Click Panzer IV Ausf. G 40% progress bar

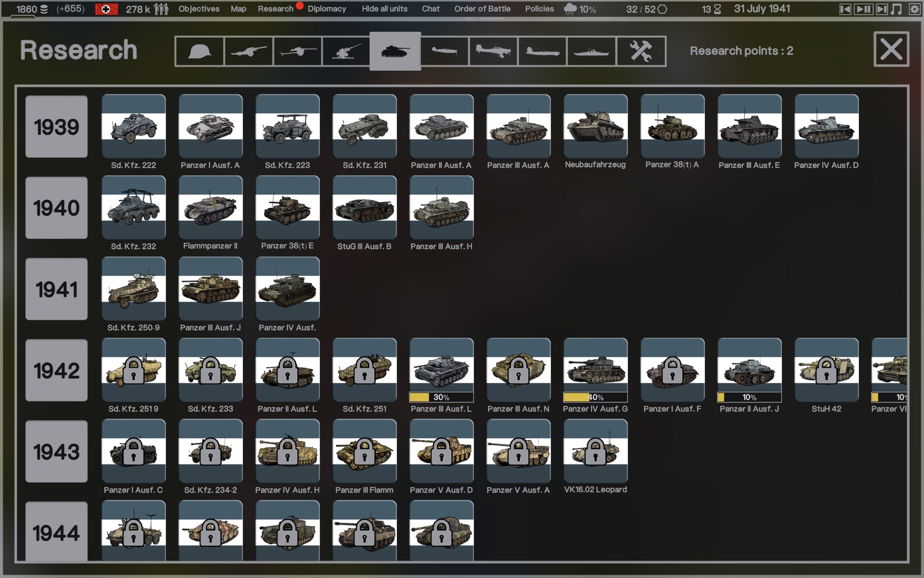click(x=596, y=397)
